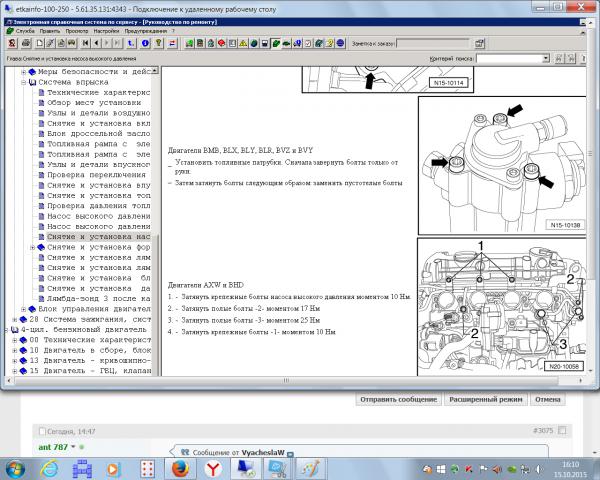Click the green car toolbar icon
600x480 pixels.
(286, 43)
